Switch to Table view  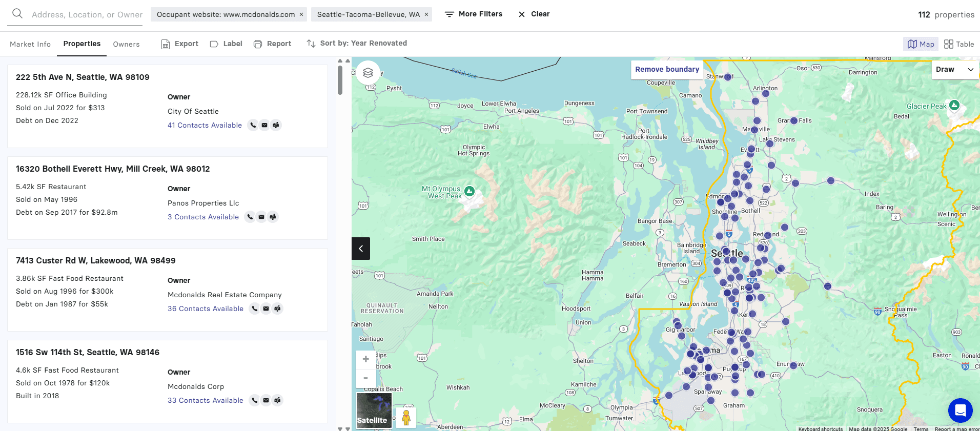coord(959,44)
